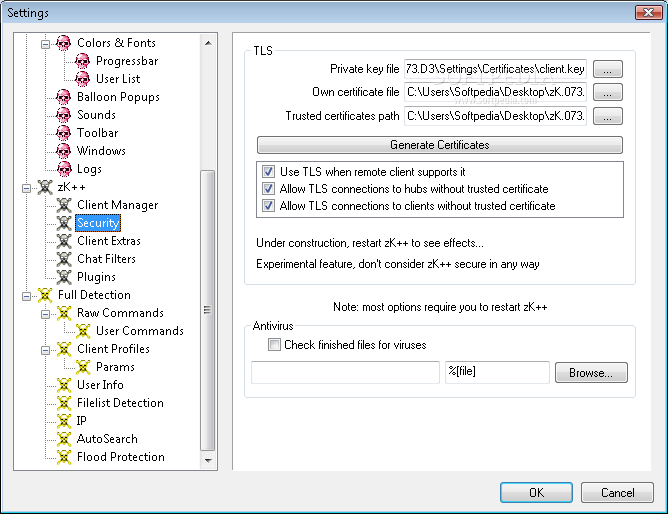Click the %[file] arguments field
668x514 pixels.
tap(497, 372)
